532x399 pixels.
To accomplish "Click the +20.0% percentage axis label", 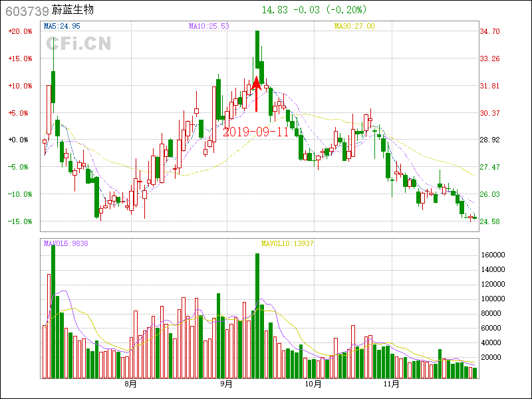I will [20, 31].
